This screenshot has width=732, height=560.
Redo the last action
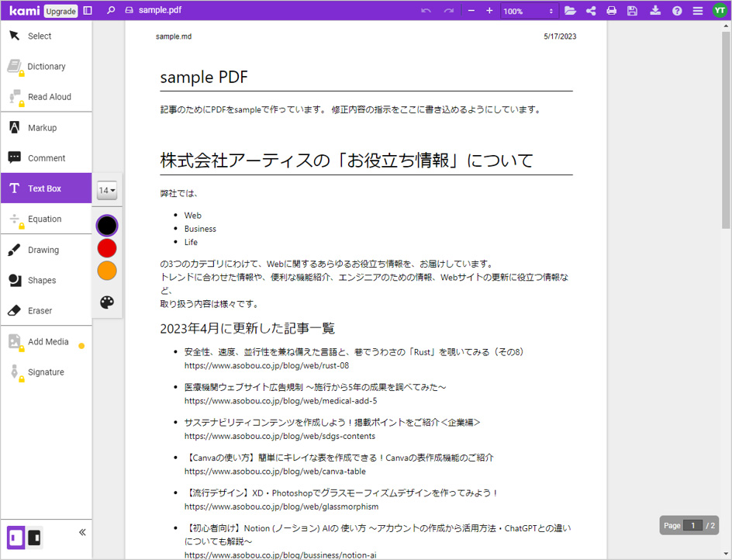[449, 11]
